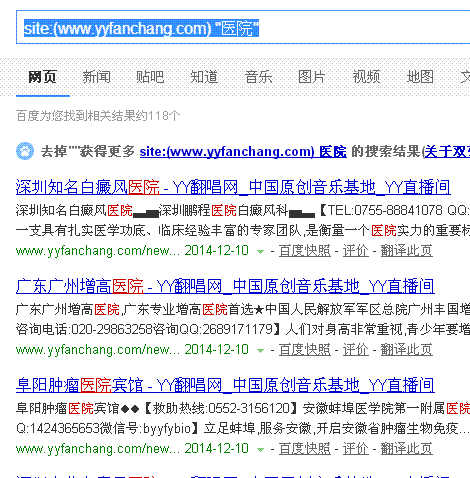The height and width of the screenshot is (478, 470).
Task: Open 百度快照 for the 深圳知名白癜风医院 result
Action: pyautogui.click(x=305, y=251)
